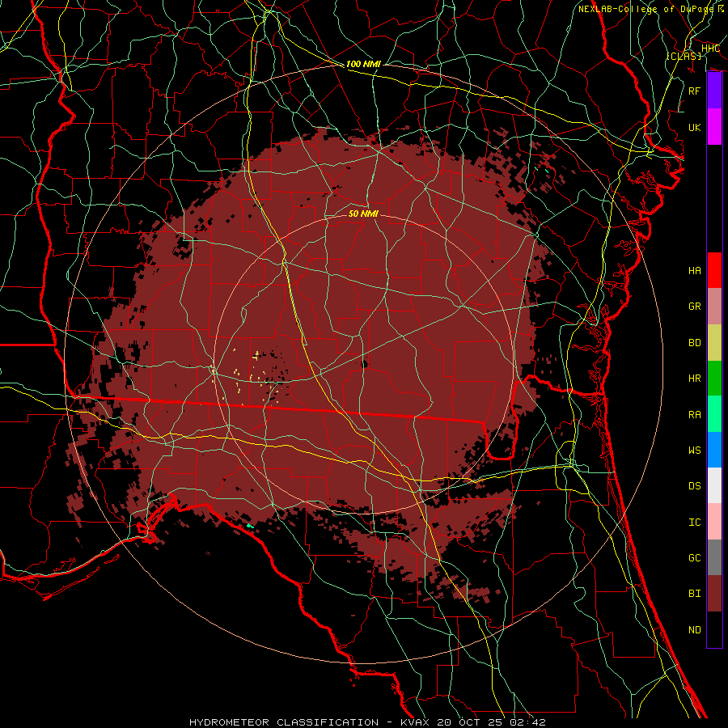Click the RA light-green legend swatch

714,414
